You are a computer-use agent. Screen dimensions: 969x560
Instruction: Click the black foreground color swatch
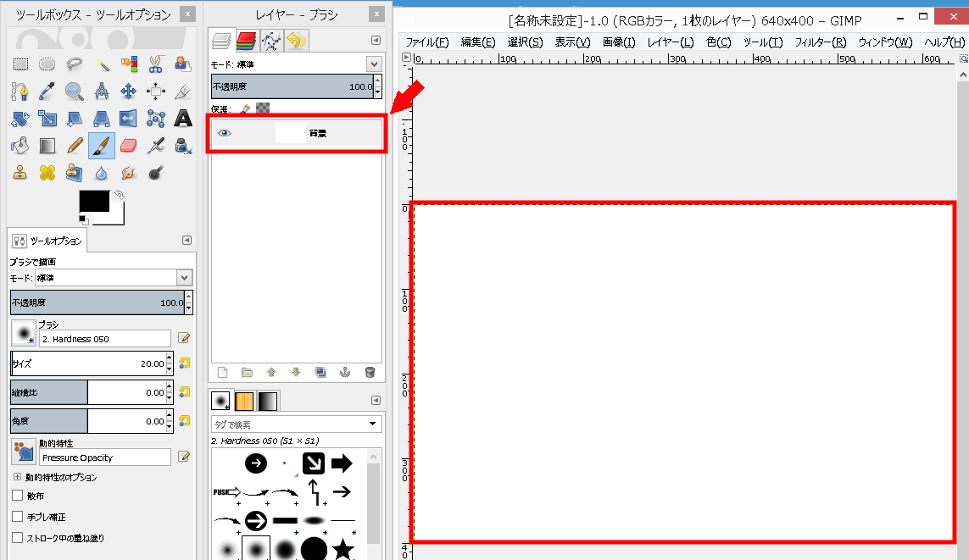pyautogui.click(x=94, y=202)
